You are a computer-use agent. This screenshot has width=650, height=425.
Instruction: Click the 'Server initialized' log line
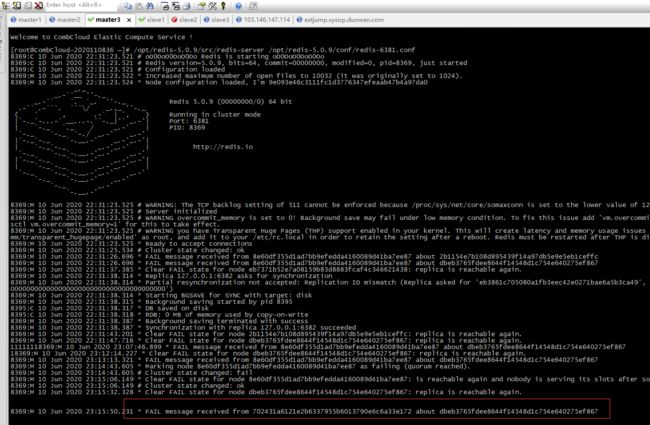coord(114,211)
